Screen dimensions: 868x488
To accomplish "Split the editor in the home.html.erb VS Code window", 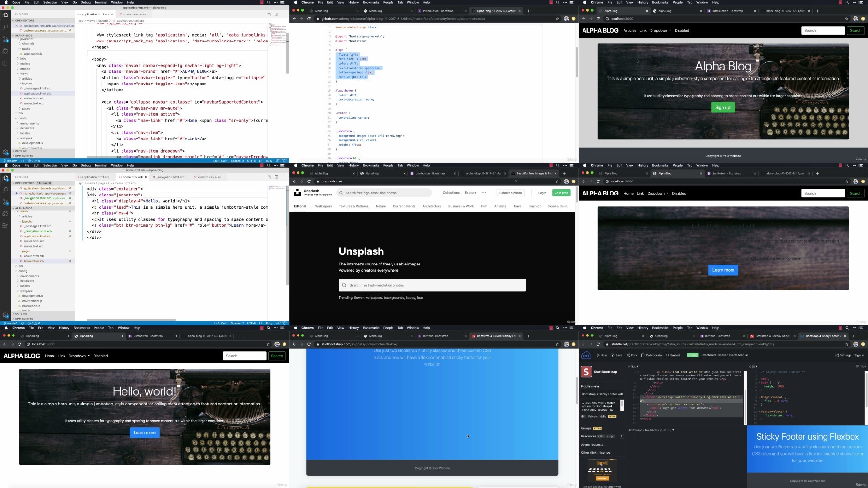I will (276, 177).
